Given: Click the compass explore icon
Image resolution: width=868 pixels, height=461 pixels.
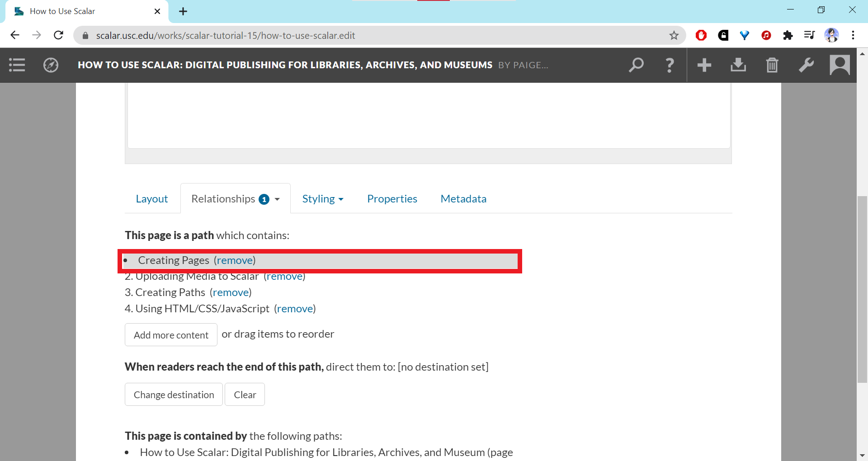Looking at the screenshot, I should pos(51,65).
